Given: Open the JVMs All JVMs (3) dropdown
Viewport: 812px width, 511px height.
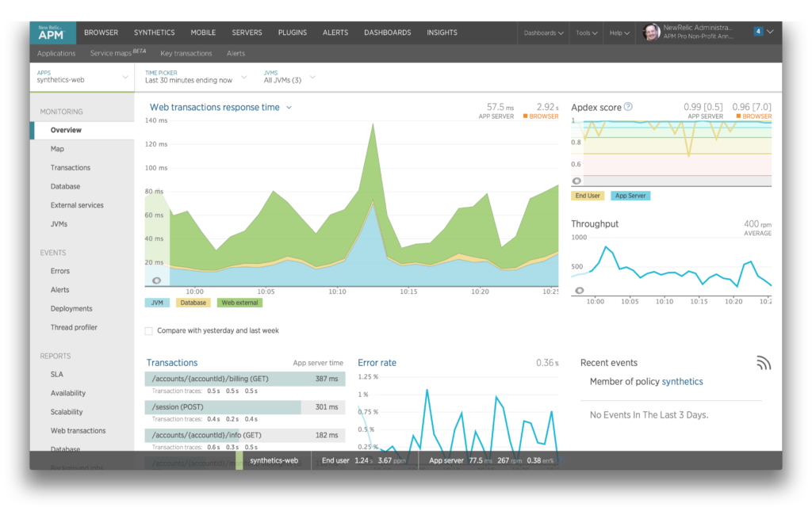Looking at the screenshot, I should (x=289, y=77).
